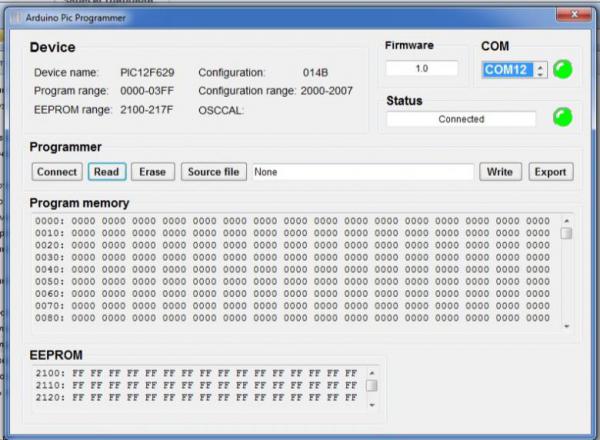600x440 pixels.
Task: Click the Connect button
Action: coord(57,172)
